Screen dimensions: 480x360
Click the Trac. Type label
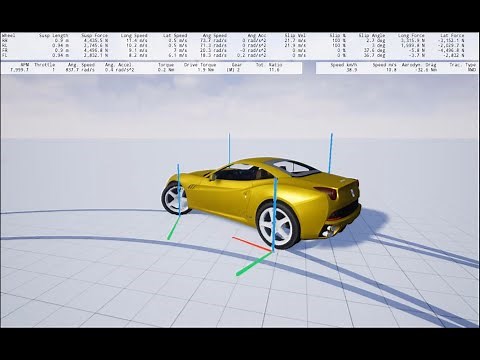[463, 65]
